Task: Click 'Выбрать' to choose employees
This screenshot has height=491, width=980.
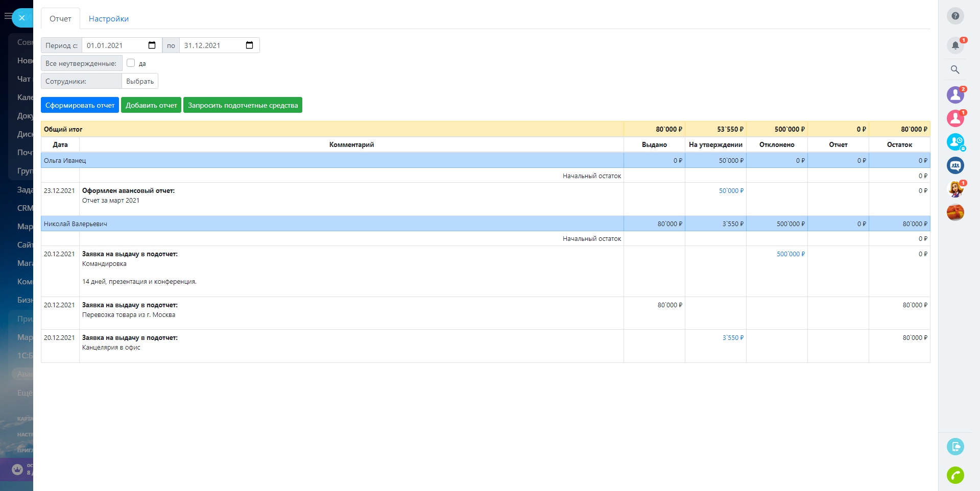Action: (140, 81)
